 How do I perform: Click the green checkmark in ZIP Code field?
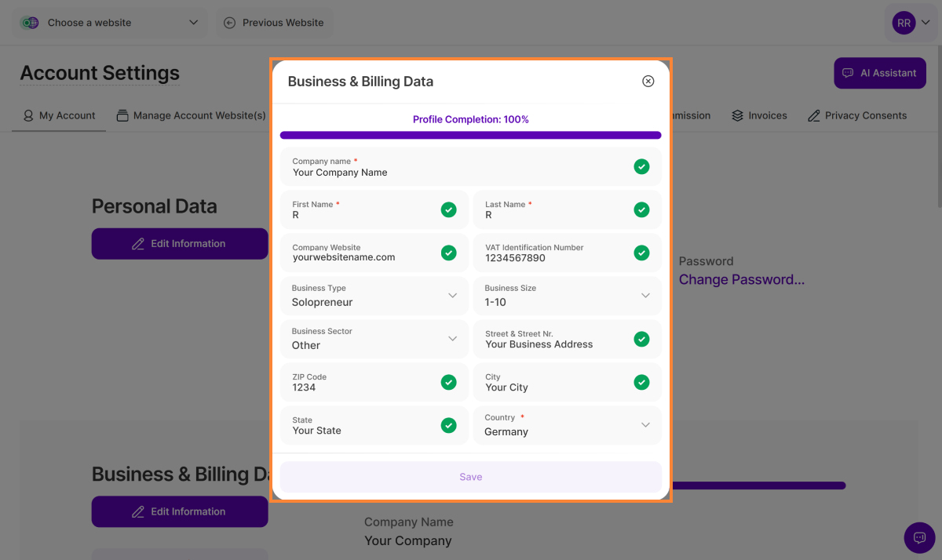448,382
